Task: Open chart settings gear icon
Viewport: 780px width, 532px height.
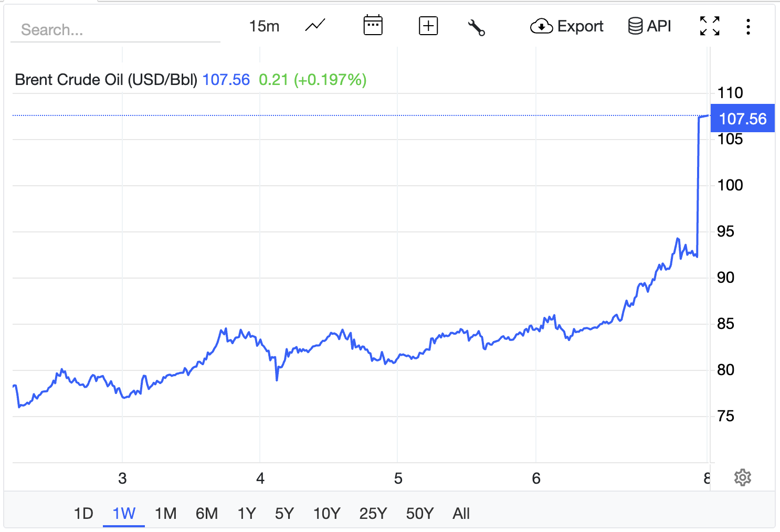Action: [x=742, y=478]
